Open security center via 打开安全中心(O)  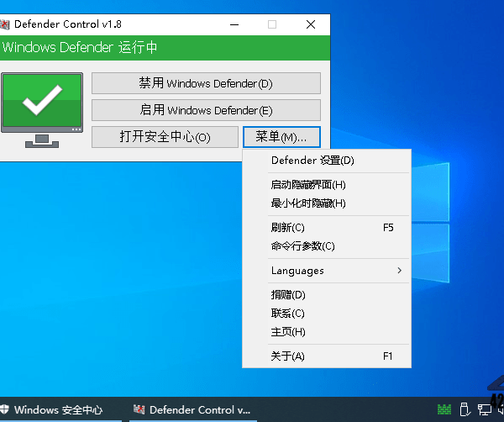click(165, 137)
